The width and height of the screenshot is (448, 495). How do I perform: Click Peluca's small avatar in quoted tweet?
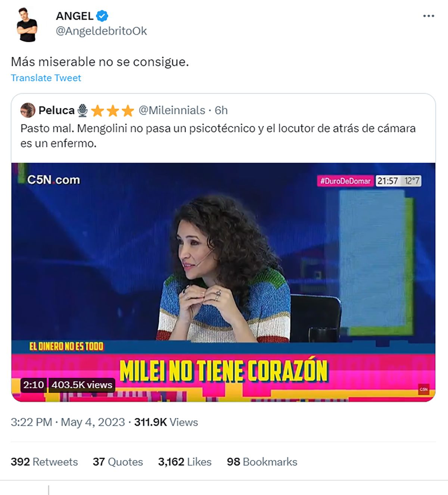coord(28,110)
